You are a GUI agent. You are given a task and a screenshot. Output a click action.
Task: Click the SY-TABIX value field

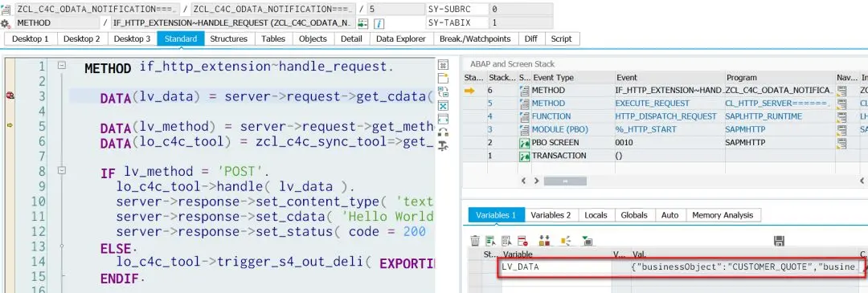coord(520,23)
